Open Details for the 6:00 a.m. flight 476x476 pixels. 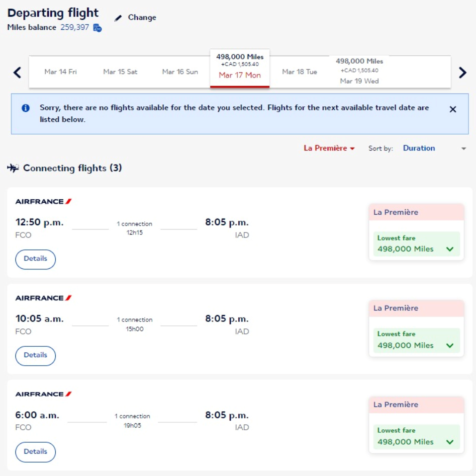pyautogui.click(x=36, y=452)
